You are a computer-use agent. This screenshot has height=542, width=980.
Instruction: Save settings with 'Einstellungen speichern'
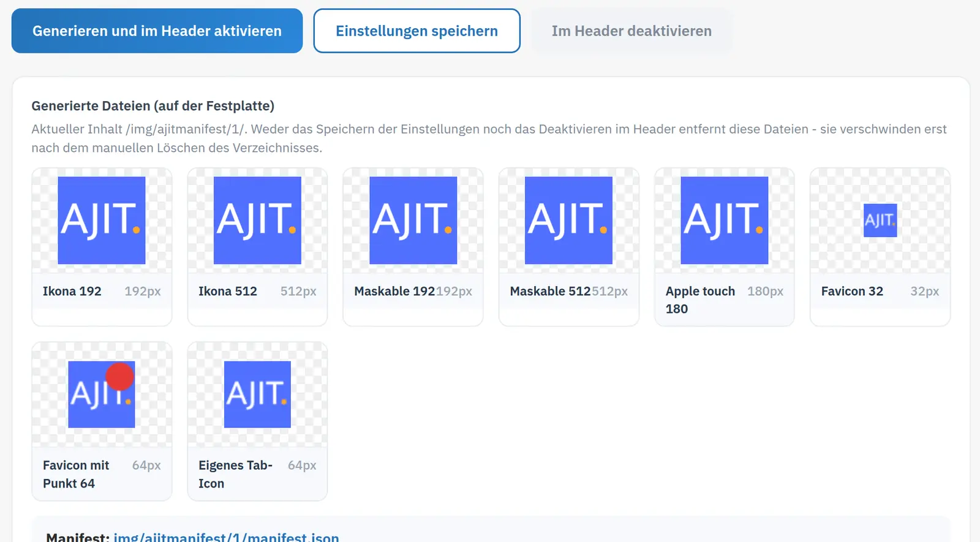(417, 31)
